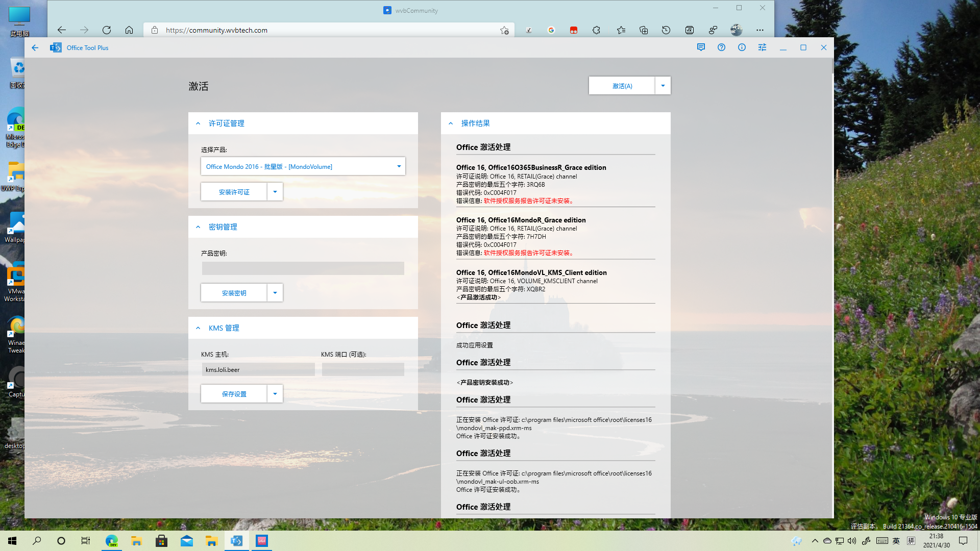Click the Google extension icon in Edge

tap(551, 30)
